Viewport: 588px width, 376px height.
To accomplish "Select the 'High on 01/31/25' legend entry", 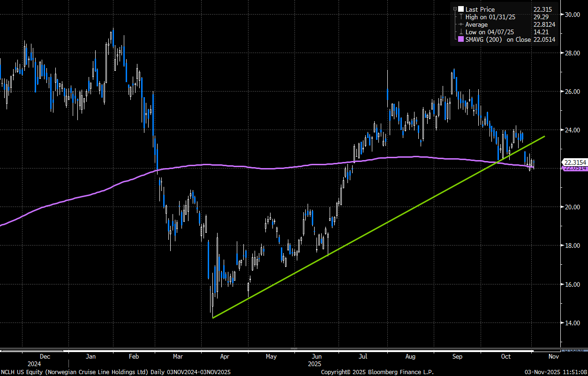I will [490, 16].
